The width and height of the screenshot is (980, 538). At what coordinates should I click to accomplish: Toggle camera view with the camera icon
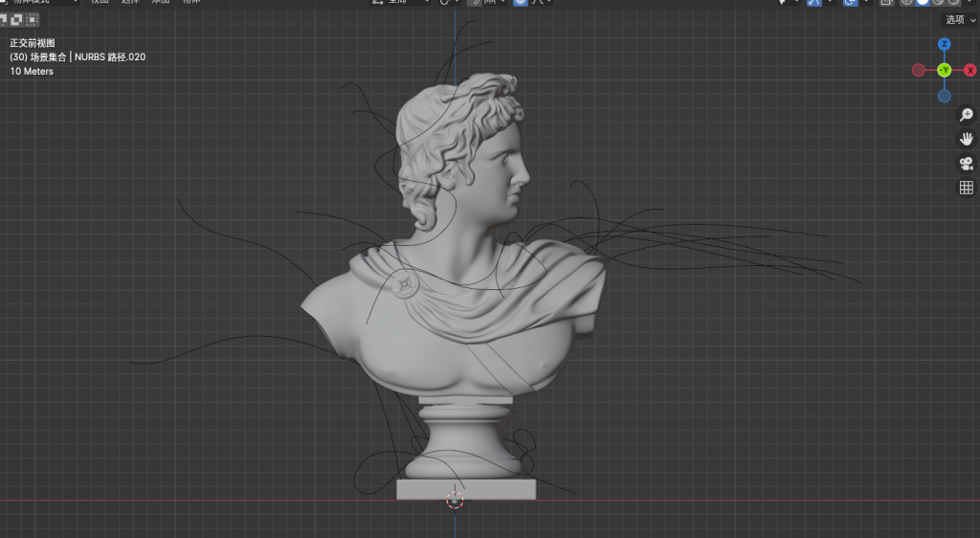[x=966, y=163]
